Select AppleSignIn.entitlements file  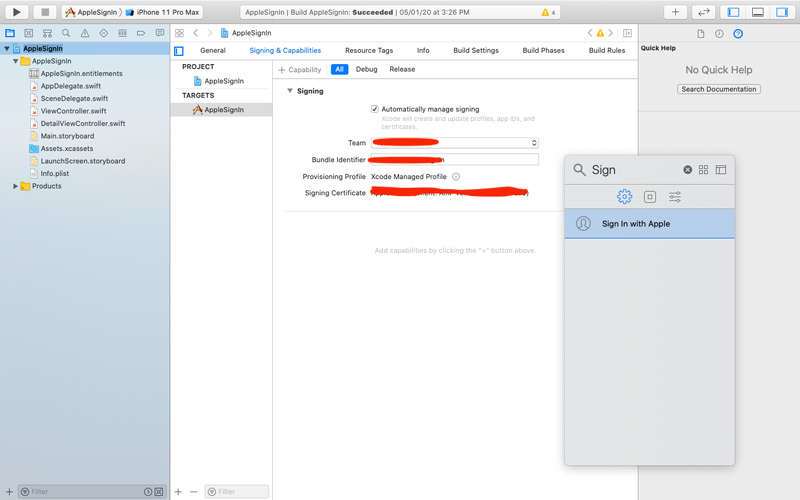click(x=82, y=73)
